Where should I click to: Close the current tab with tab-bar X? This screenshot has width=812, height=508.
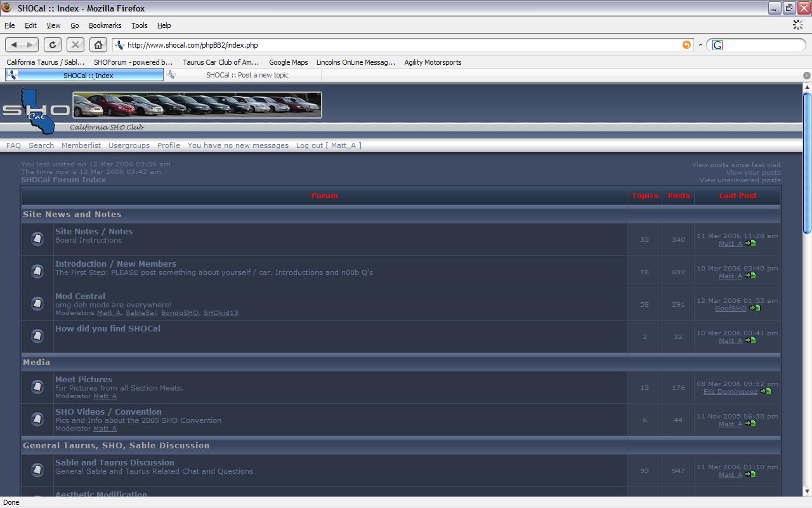click(x=806, y=76)
